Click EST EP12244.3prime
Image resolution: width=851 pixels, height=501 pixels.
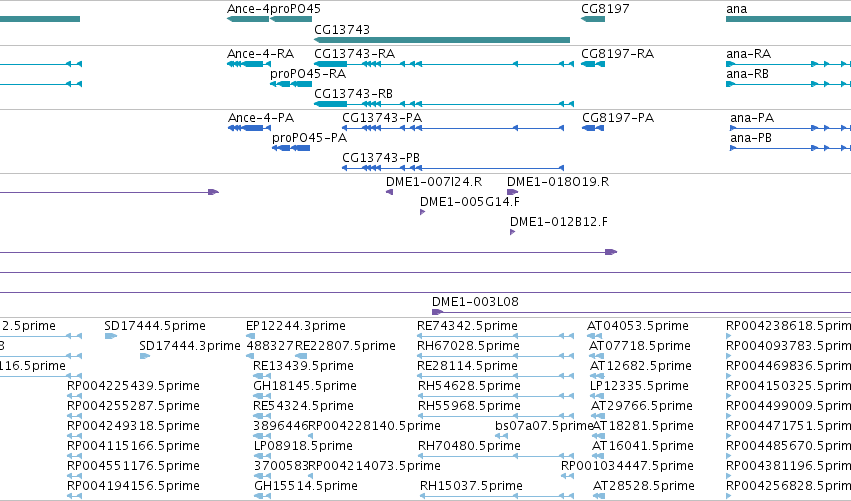(x=250, y=337)
